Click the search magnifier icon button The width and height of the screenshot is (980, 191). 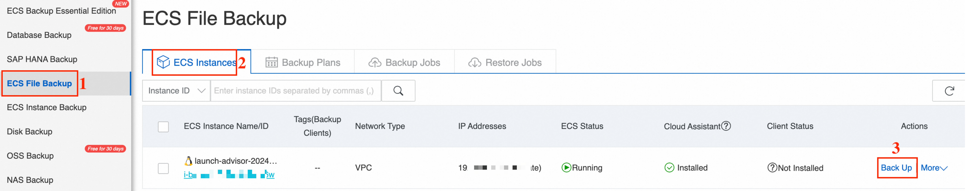(398, 91)
